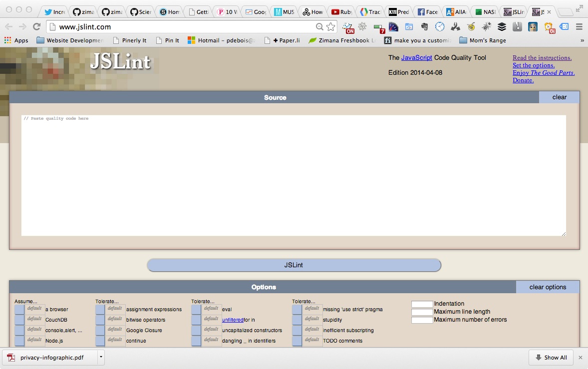
Task: Focus the Source code textarea
Action: 294,176
